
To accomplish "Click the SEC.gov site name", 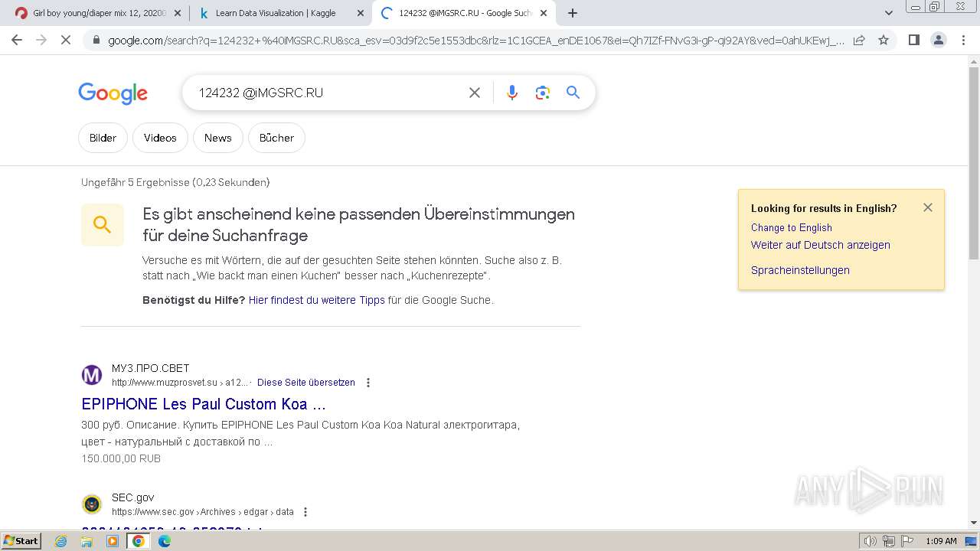I will click(133, 497).
